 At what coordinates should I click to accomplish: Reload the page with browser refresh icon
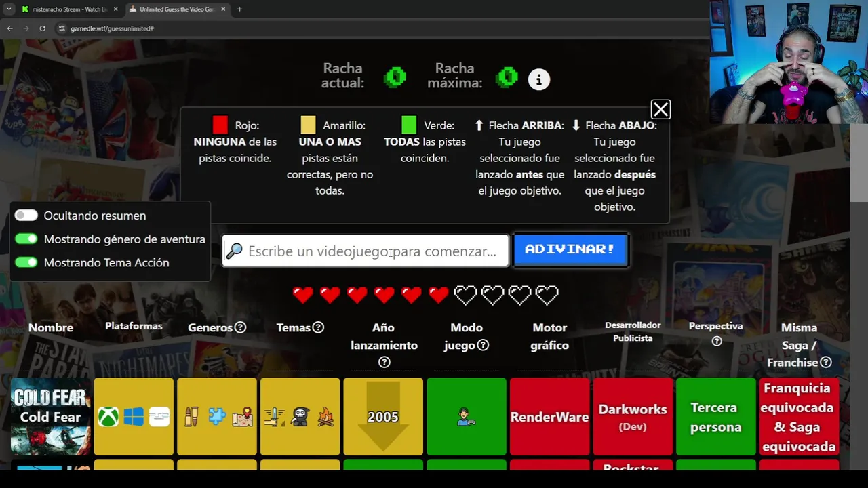[x=42, y=28]
